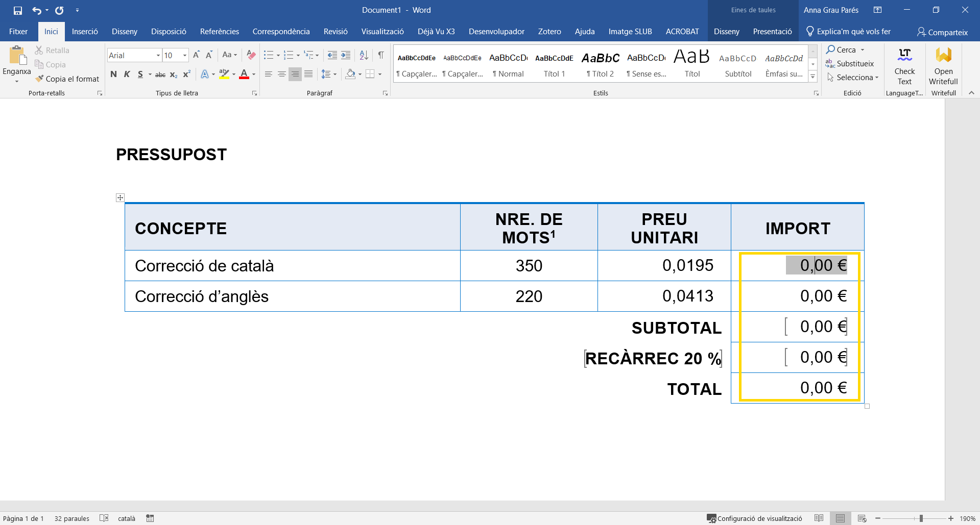The image size is (980, 525).
Task: Clear all formatting from selection
Action: pos(250,55)
